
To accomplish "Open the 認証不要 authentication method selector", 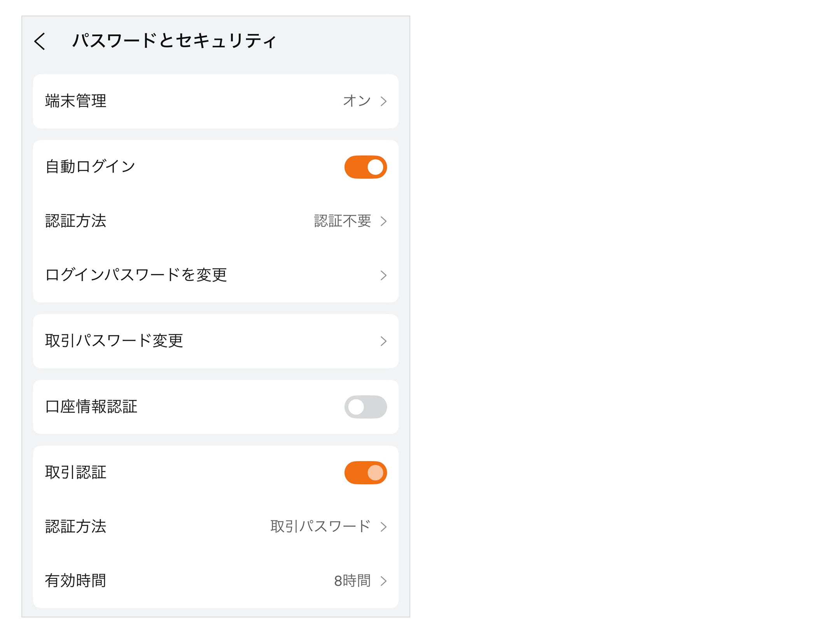I will pos(342,221).
